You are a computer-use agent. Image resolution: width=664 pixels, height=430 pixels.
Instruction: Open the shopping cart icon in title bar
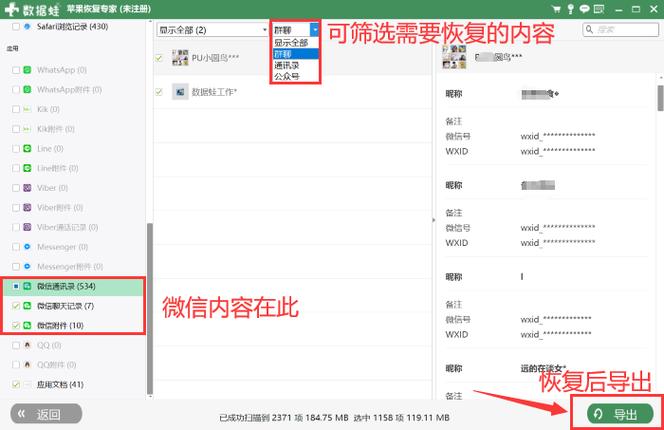coord(556,9)
